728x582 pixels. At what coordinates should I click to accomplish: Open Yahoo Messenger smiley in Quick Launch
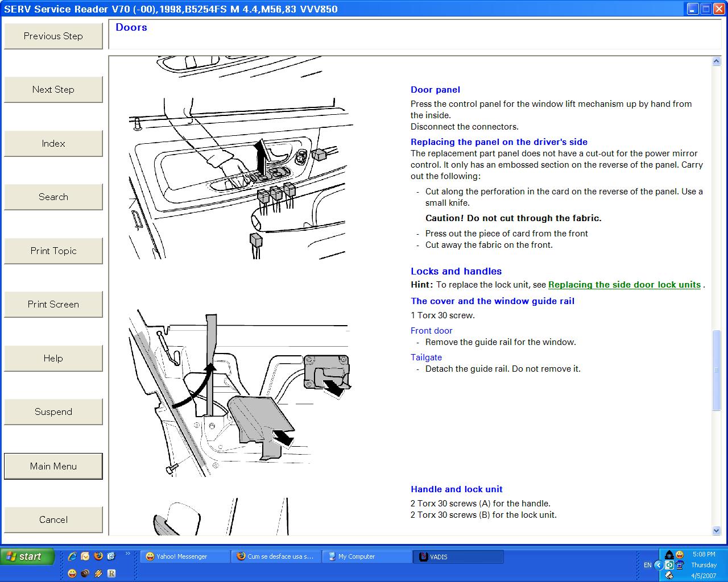(72, 573)
